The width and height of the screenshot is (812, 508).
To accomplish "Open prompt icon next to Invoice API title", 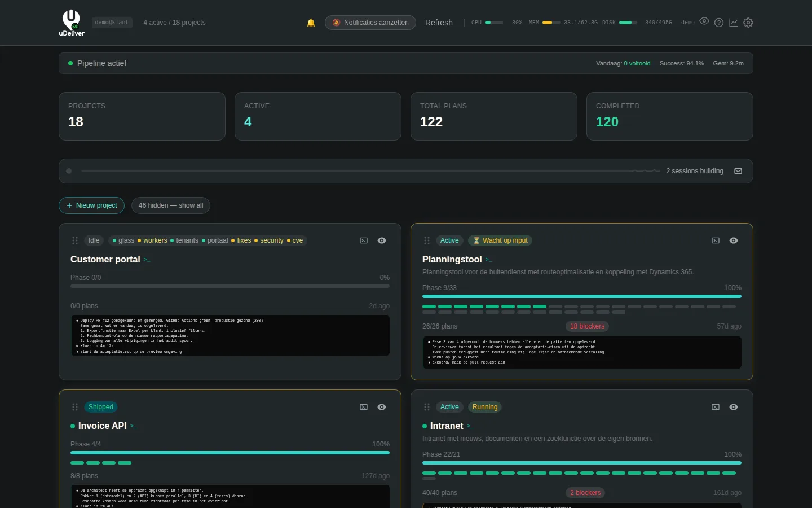I will coord(133,426).
